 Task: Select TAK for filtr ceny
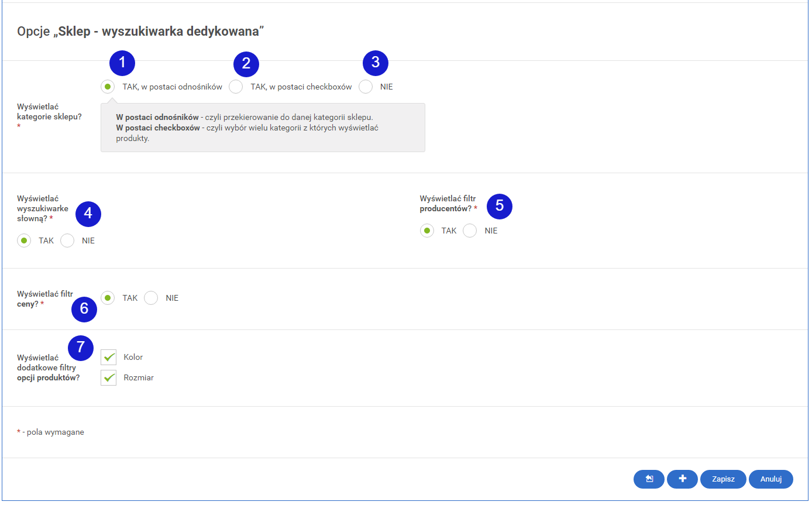pyautogui.click(x=108, y=298)
